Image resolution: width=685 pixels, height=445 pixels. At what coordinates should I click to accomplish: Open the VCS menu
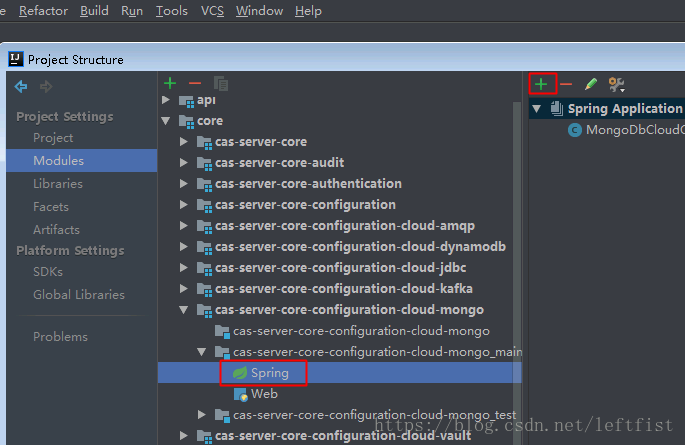[212, 11]
